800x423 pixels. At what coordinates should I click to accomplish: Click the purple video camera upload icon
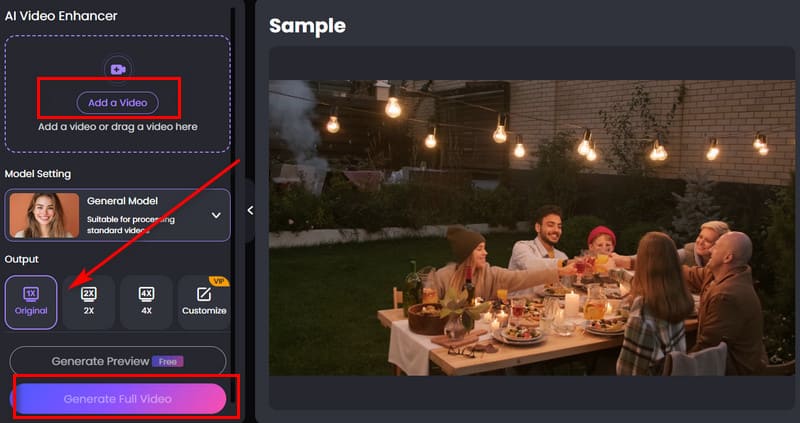(x=118, y=69)
